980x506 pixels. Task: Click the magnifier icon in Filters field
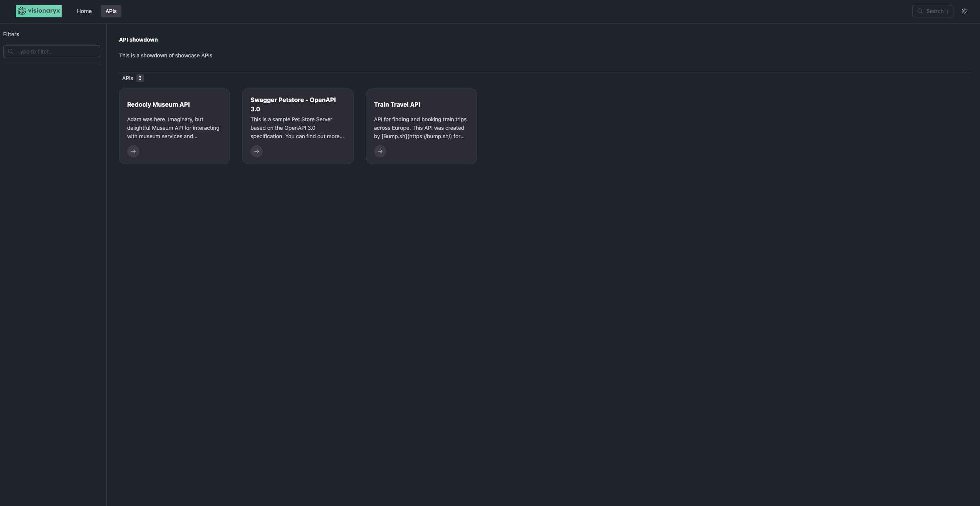(x=11, y=52)
